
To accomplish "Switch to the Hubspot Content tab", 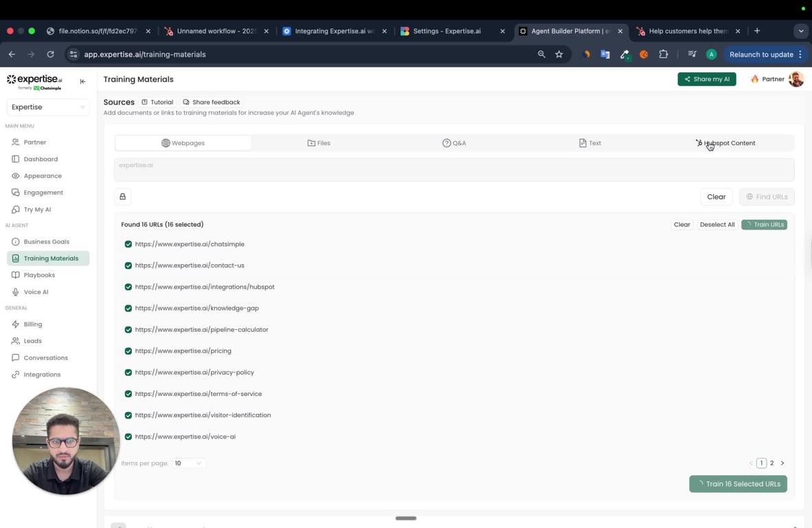I will 725,143.
